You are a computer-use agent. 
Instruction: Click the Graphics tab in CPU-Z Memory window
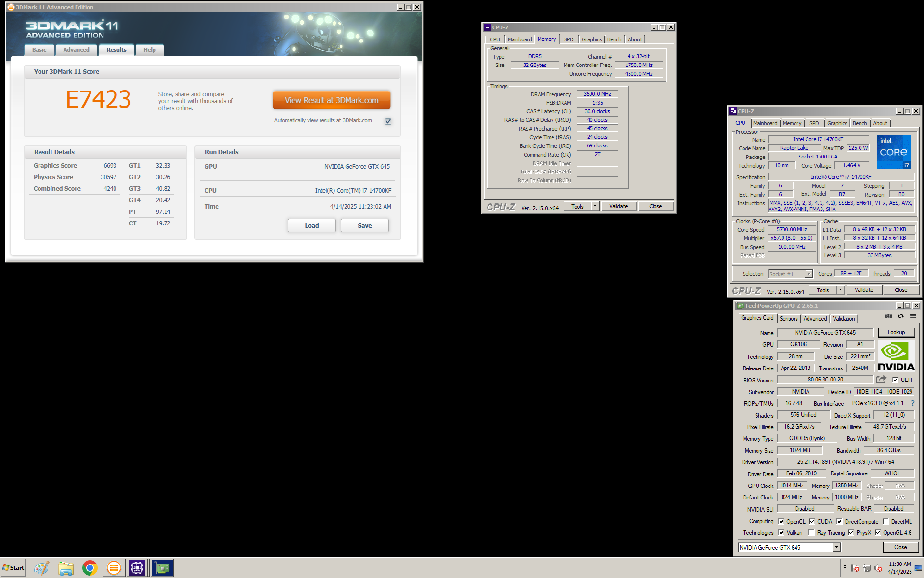click(x=591, y=39)
